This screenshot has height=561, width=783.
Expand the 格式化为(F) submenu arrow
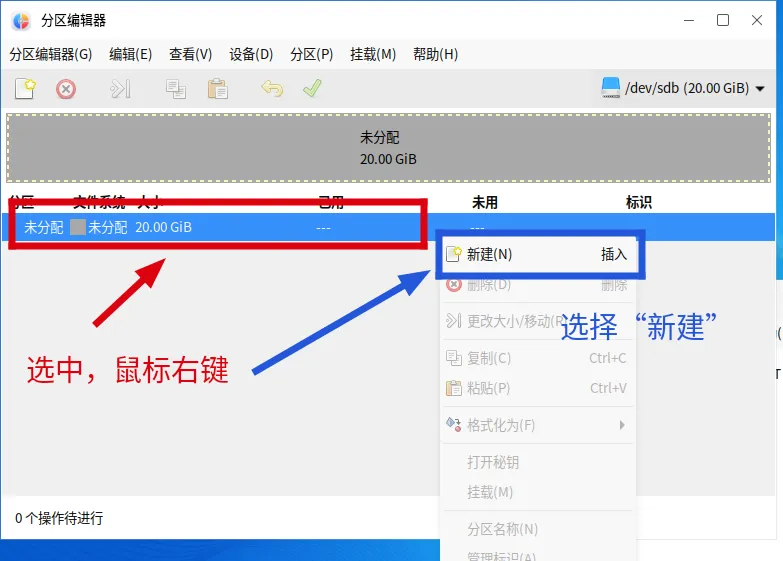pyautogui.click(x=622, y=425)
